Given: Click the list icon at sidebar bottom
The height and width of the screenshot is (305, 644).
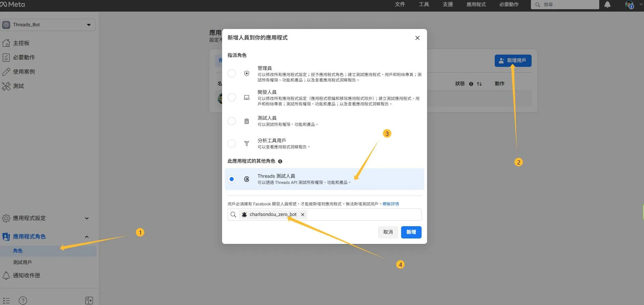Looking at the screenshot, I should pos(6,300).
